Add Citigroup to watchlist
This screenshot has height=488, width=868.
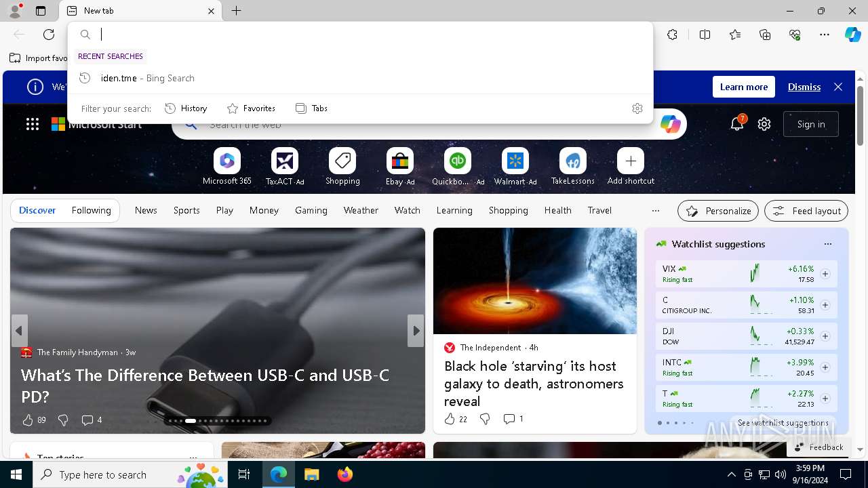[825, 305]
